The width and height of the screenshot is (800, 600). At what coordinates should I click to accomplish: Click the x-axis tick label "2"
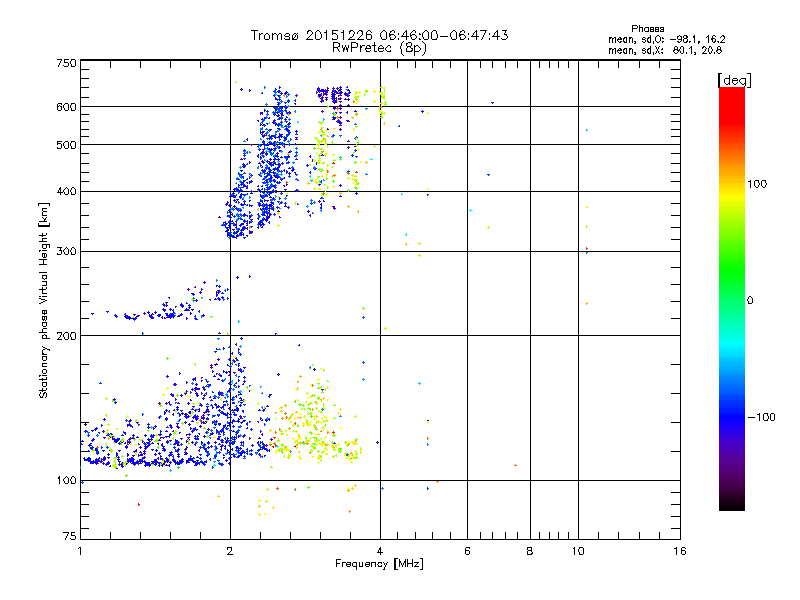230,551
